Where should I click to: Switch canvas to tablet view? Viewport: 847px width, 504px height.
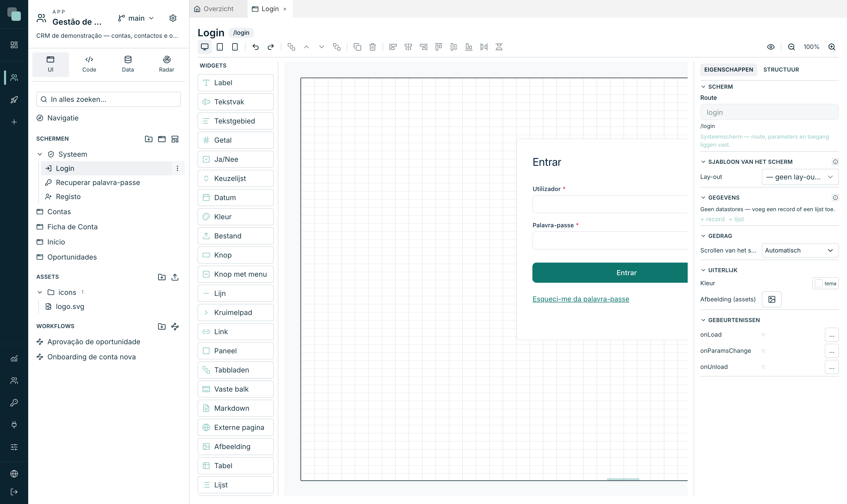pyautogui.click(x=220, y=47)
